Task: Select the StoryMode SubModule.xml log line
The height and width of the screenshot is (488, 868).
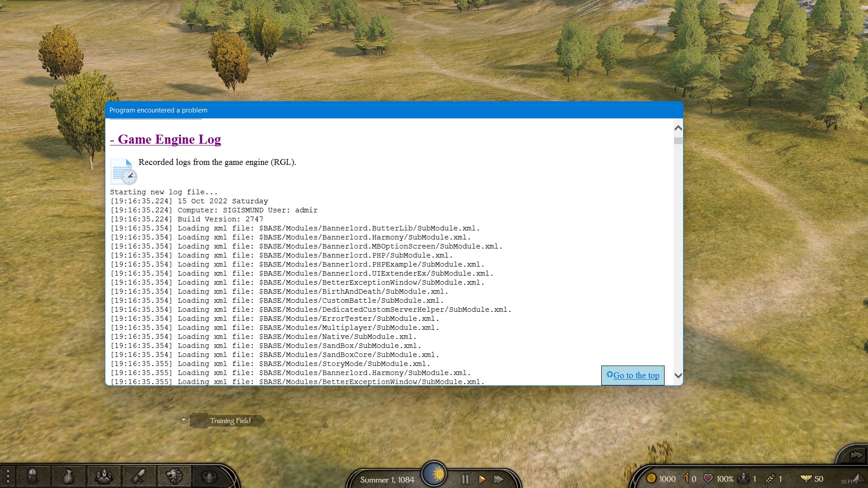Action: pos(270,364)
